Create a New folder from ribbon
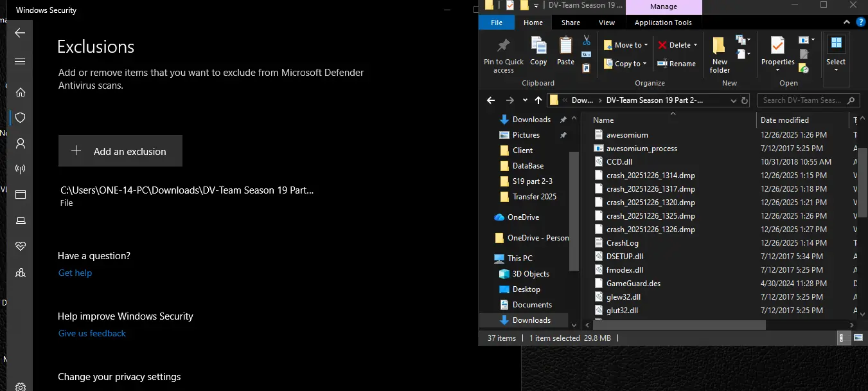Image resolution: width=868 pixels, height=391 pixels. (720, 55)
